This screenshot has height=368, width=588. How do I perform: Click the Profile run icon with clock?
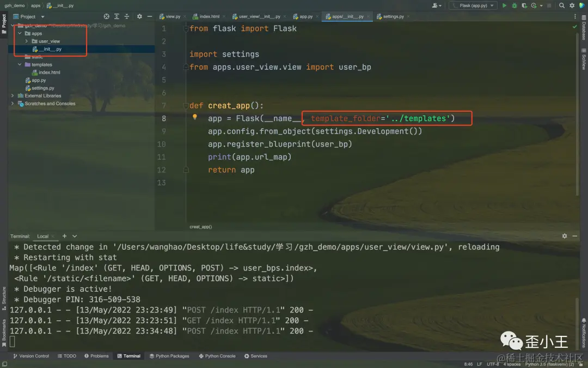[x=534, y=5]
